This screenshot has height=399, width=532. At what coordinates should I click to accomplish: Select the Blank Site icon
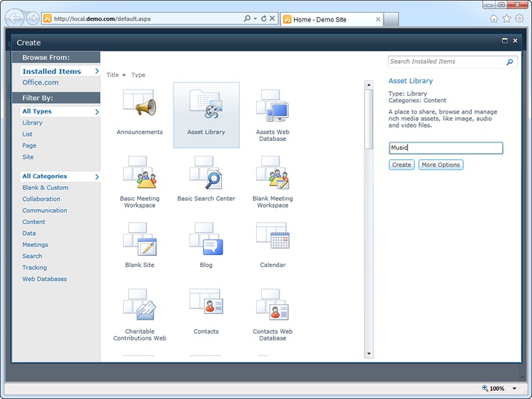[139, 239]
